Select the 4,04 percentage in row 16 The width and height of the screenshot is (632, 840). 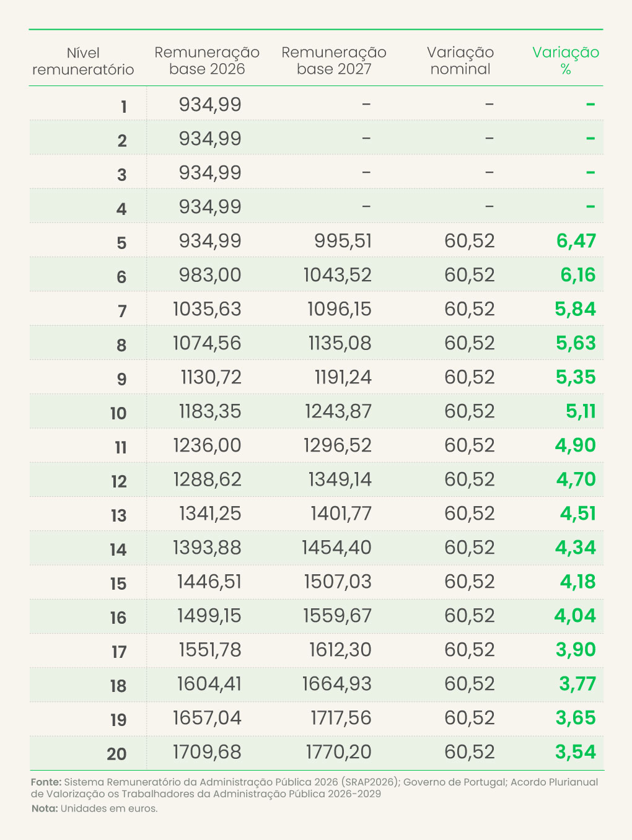575,616
